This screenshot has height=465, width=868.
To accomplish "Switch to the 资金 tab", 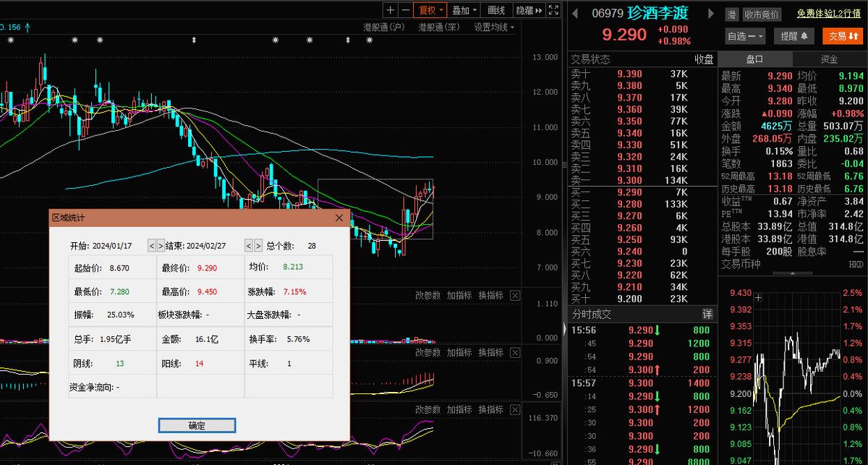I will (829, 59).
